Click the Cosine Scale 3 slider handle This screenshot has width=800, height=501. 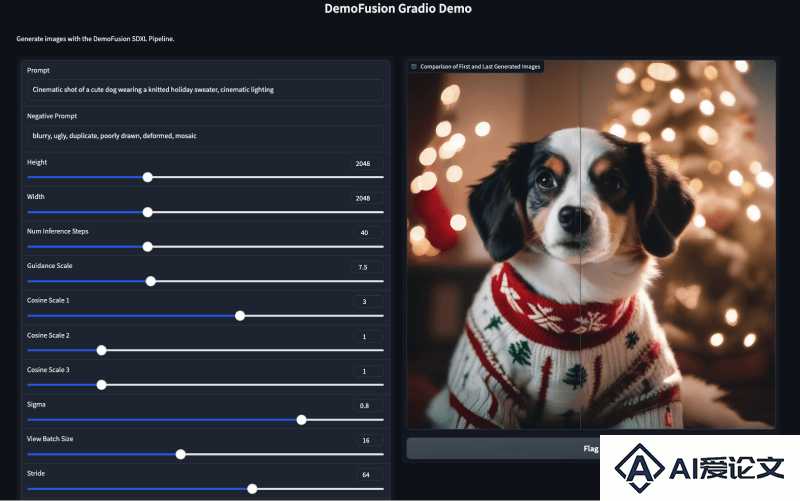click(x=102, y=385)
